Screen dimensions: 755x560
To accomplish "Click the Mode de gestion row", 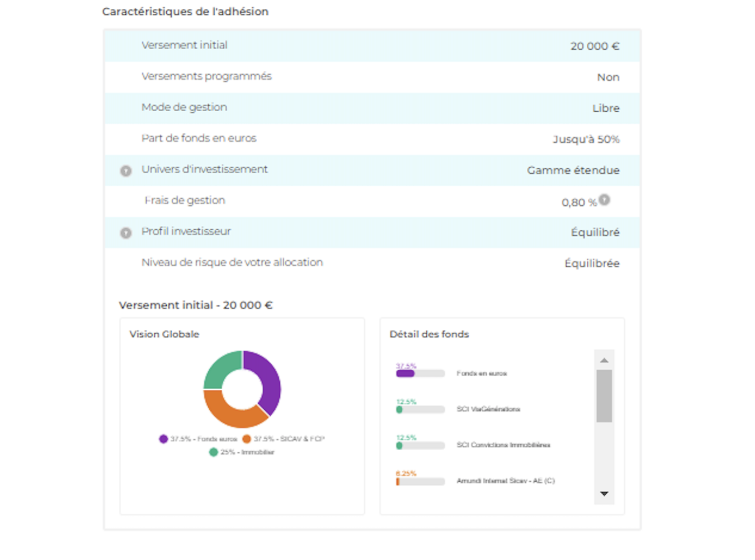I will coord(372,108).
